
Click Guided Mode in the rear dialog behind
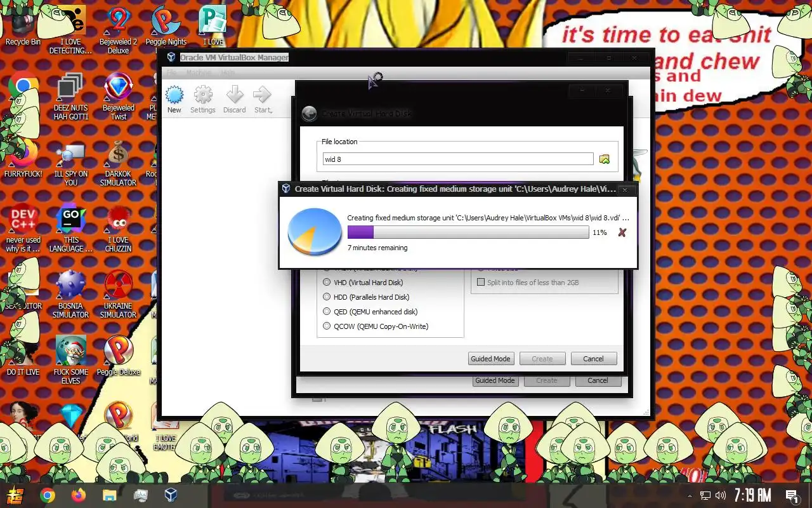(x=495, y=381)
